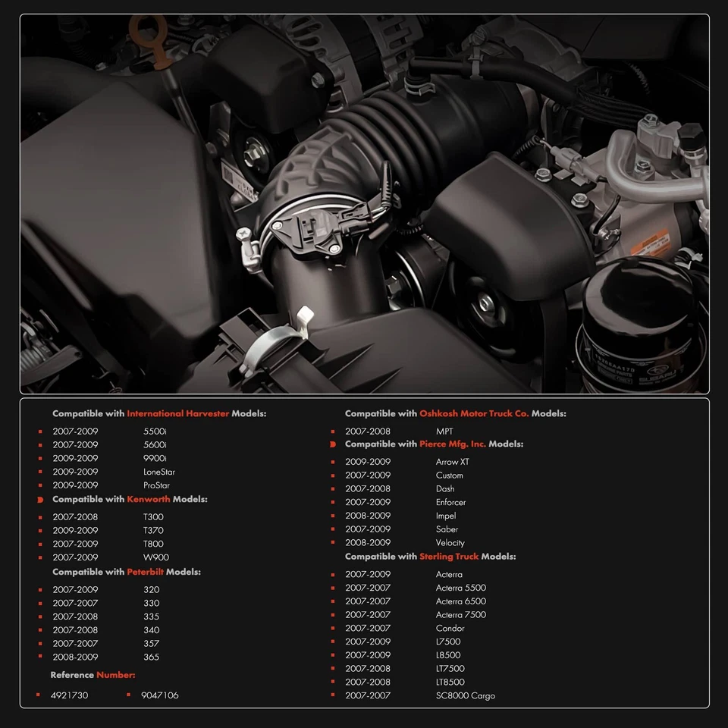
Task: Click the arrow marker beside Kenworth heading
Action: click(x=42, y=499)
